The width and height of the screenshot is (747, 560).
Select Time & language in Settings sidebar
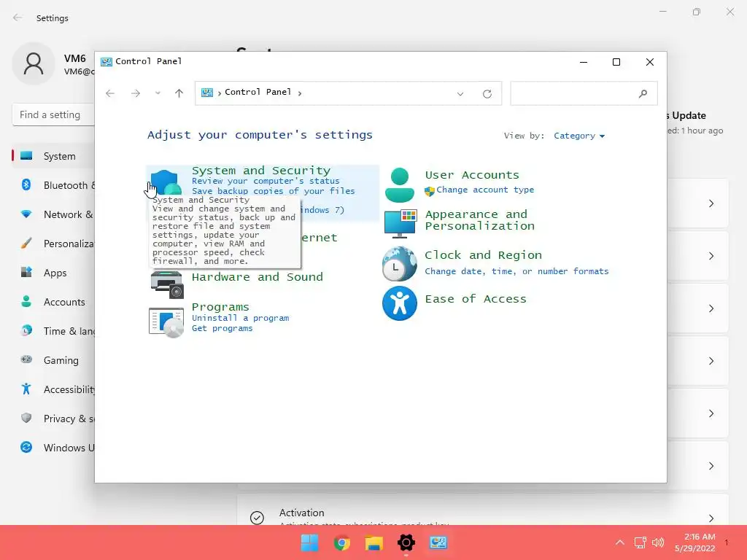tap(54, 331)
